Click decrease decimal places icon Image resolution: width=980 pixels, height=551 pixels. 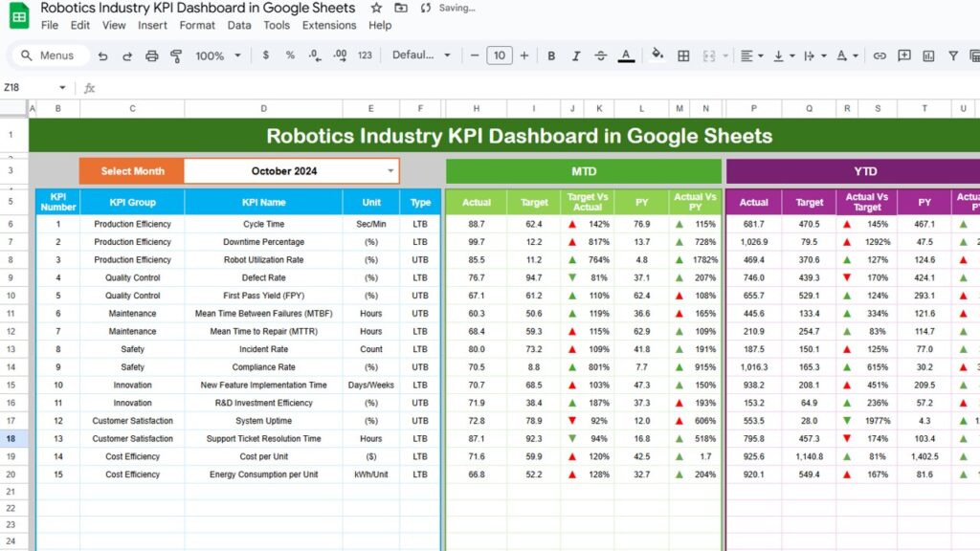pos(315,55)
